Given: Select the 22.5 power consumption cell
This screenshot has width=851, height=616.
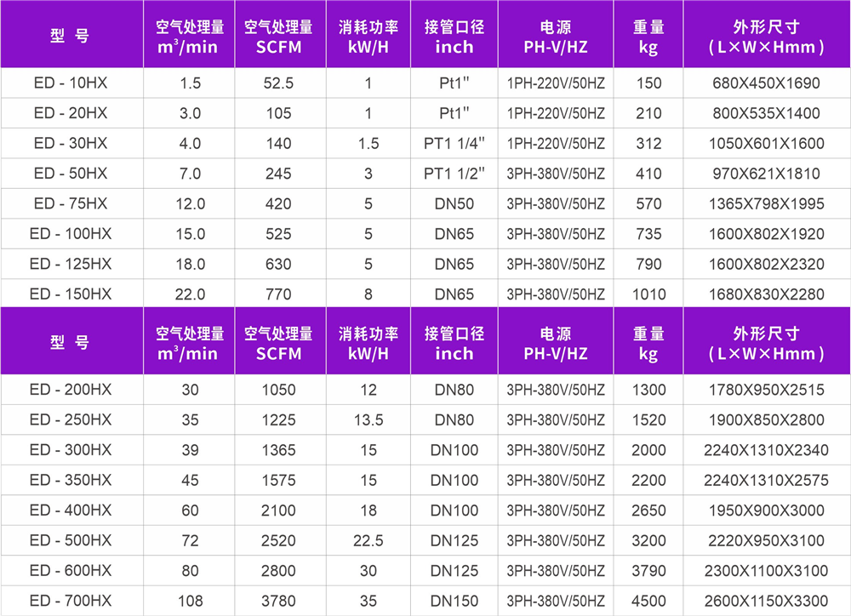Looking at the screenshot, I should 368,541.
